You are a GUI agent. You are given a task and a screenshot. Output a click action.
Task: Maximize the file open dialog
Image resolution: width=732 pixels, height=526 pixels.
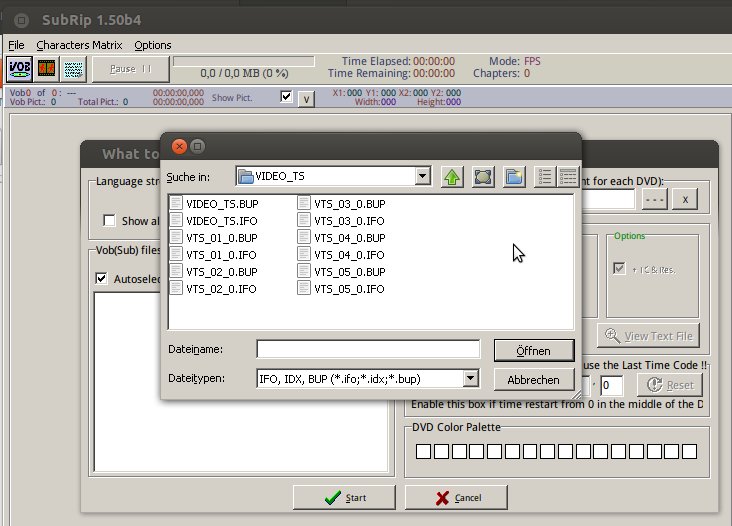click(197, 147)
